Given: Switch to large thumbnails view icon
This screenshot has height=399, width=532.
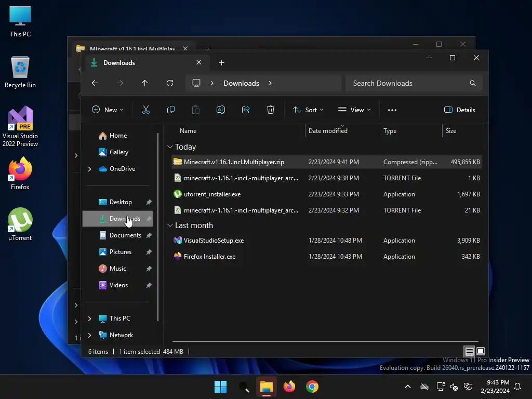Looking at the screenshot, I should coord(481,351).
